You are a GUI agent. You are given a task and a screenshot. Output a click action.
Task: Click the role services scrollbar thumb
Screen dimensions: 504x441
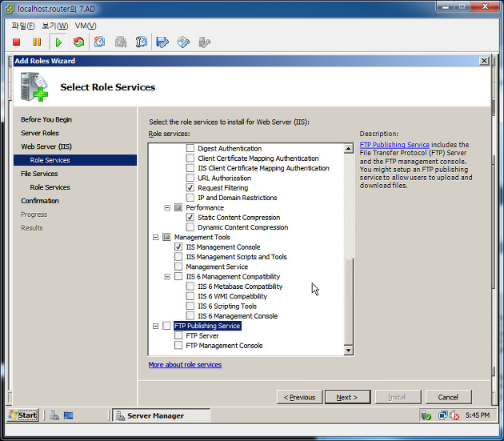click(x=349, y=302)
